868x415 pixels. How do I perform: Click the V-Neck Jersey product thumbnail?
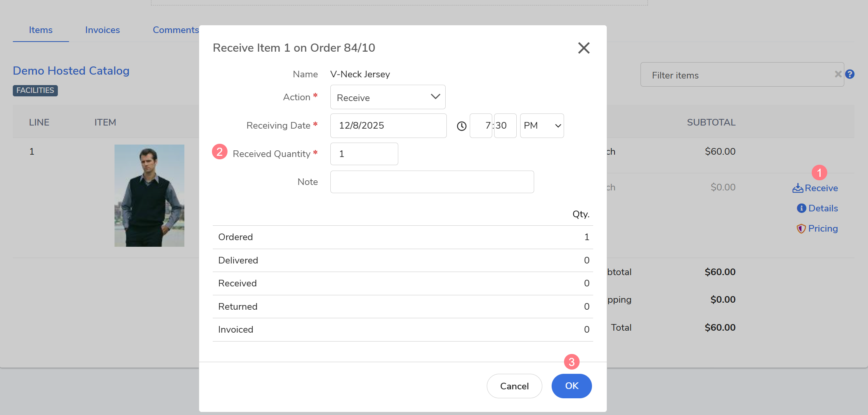pos(149,195)
